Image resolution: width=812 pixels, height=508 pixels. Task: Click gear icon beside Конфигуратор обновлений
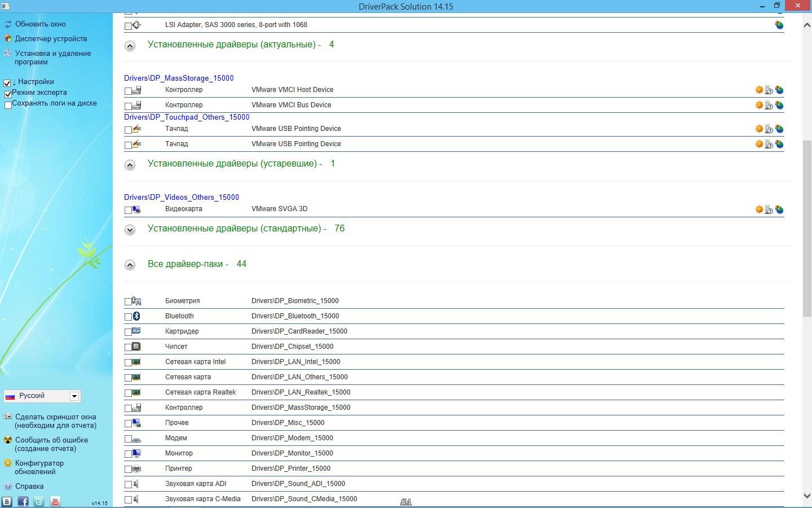[x=7, y=463]
